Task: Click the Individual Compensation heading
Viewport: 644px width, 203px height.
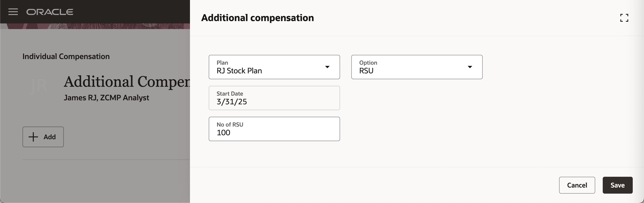Action: click(x=66, y=56)
